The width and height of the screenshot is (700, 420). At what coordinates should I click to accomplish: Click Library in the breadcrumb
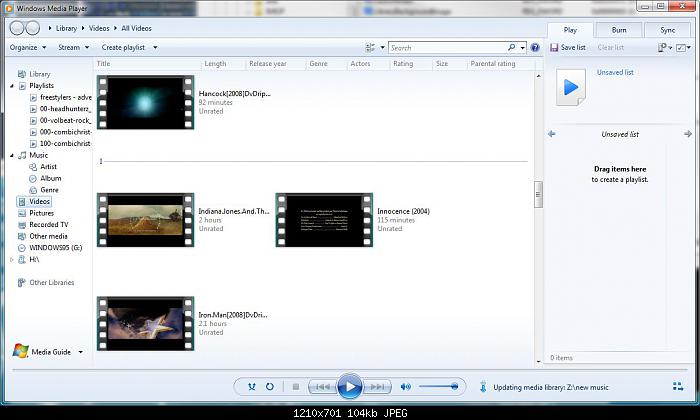[x=67, y=28]
